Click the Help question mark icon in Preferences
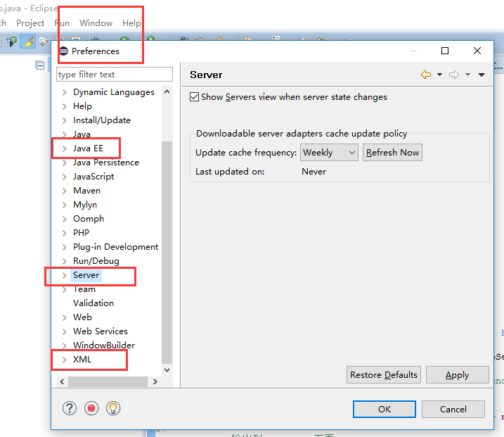The height and width of the screenshot is (437, 504). click(70, 408)
